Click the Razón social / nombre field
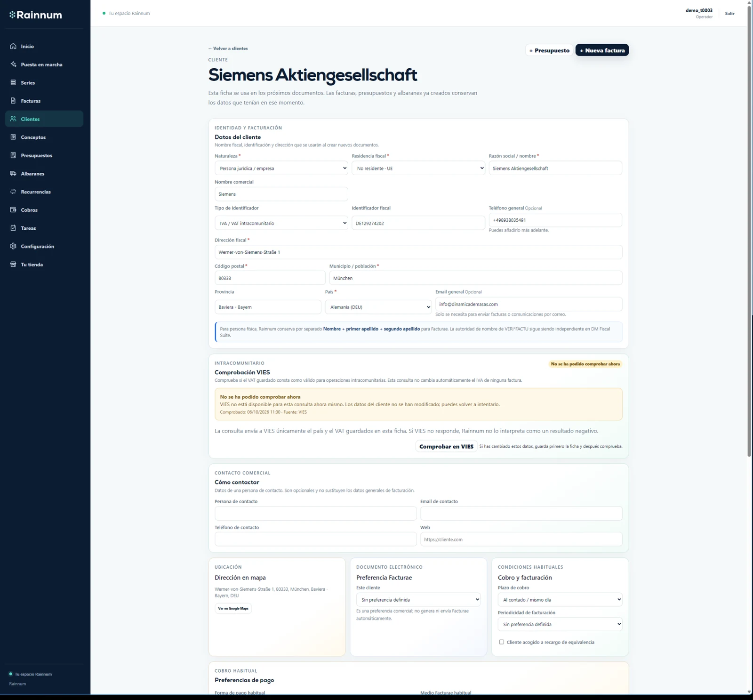Screen dimensions: 753x700 click(x=555, y=168)
